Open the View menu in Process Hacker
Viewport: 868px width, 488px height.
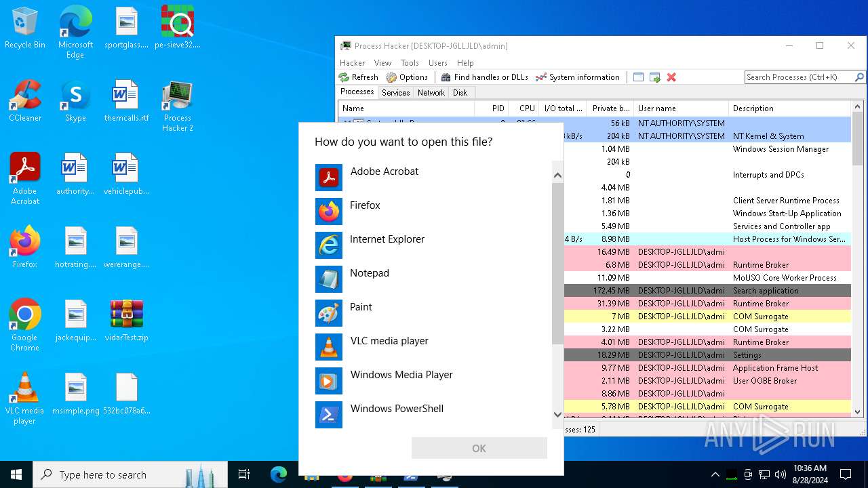[x=382, y=63]
